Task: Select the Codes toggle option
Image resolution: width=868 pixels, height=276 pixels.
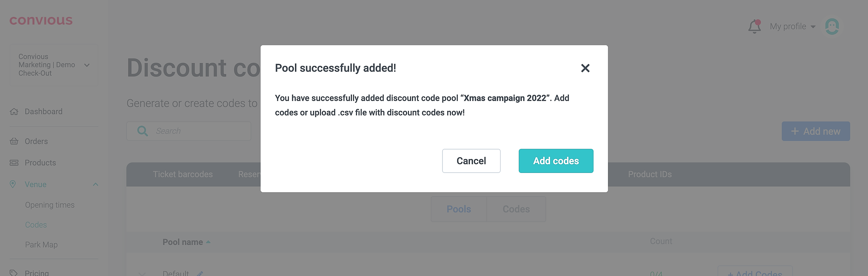Action: (x=516, y=209)
